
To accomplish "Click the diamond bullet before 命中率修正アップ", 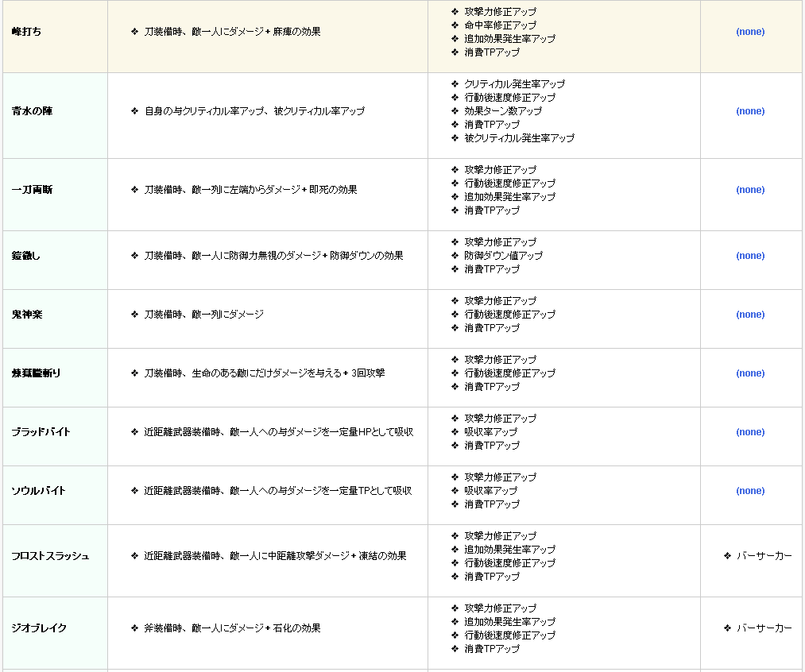I will pyautogui.click(x=455, y=25).
